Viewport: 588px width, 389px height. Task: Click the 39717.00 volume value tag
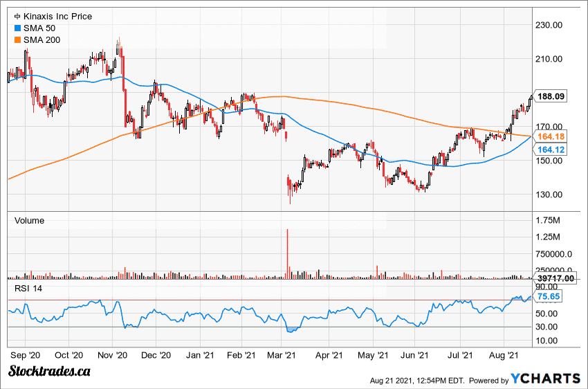coord(556,278)
